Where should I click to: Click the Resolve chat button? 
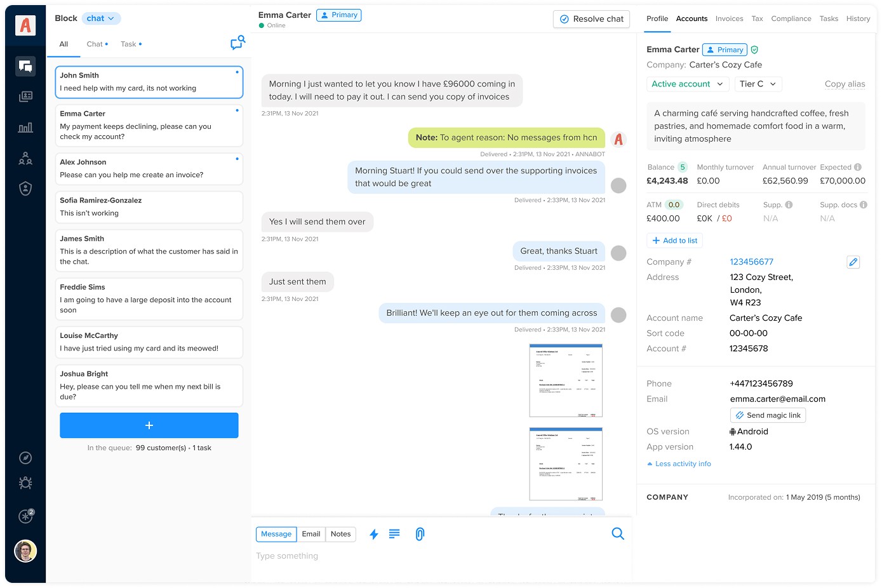(591, 19)
